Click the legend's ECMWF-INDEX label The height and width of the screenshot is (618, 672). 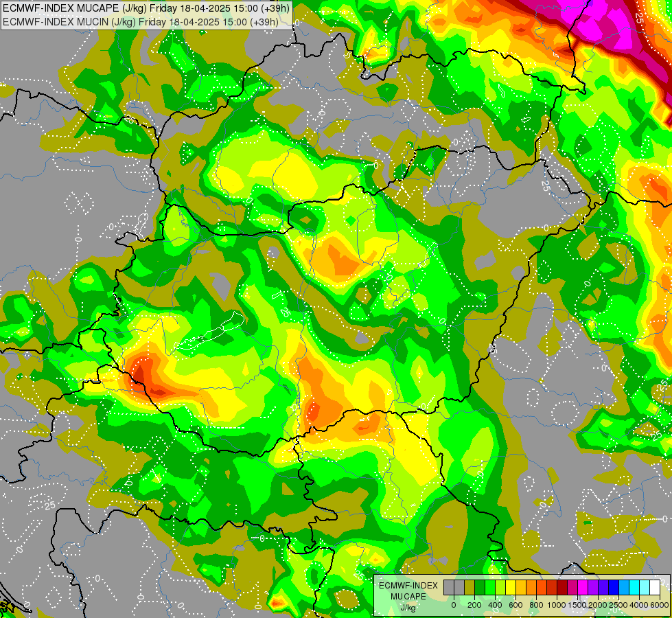pos(408,586)
